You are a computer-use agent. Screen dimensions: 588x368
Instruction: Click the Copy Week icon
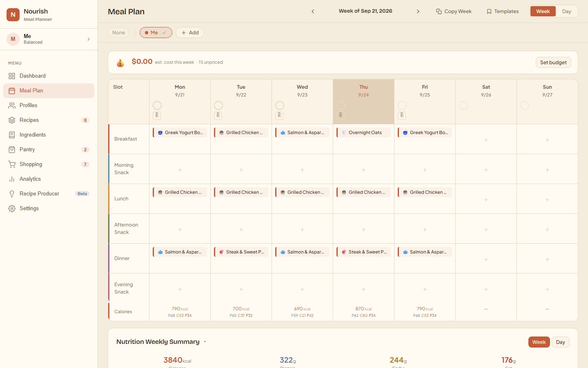(x=439, y=11)
